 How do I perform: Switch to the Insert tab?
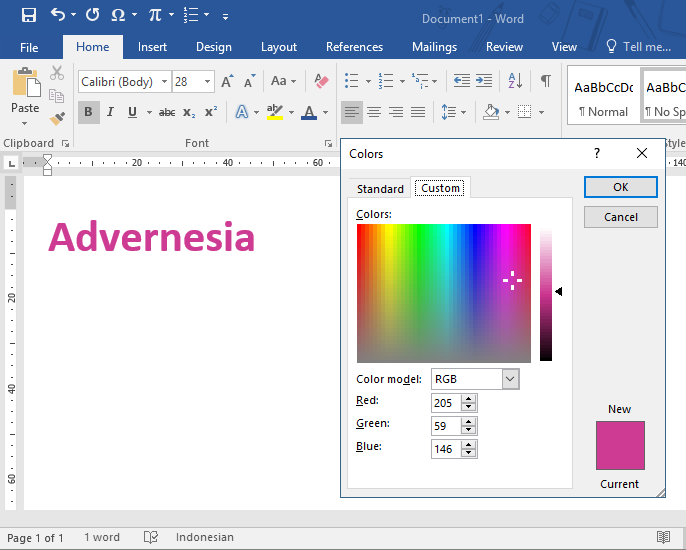coord(152,47)
